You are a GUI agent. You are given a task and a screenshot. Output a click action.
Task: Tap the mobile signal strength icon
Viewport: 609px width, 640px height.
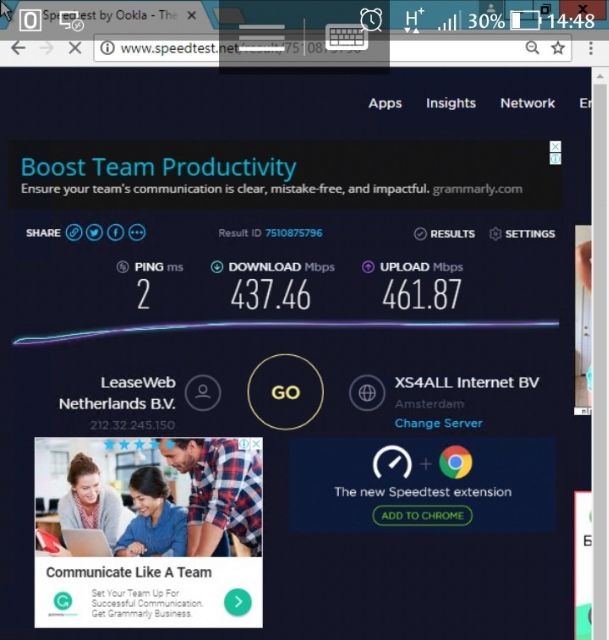(448, 21)
